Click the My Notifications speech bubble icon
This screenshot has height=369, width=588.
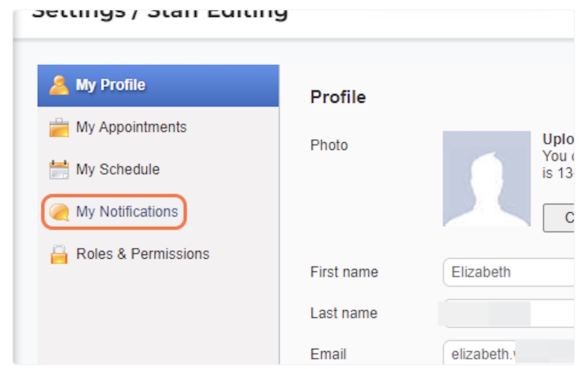tap(59, 212)
